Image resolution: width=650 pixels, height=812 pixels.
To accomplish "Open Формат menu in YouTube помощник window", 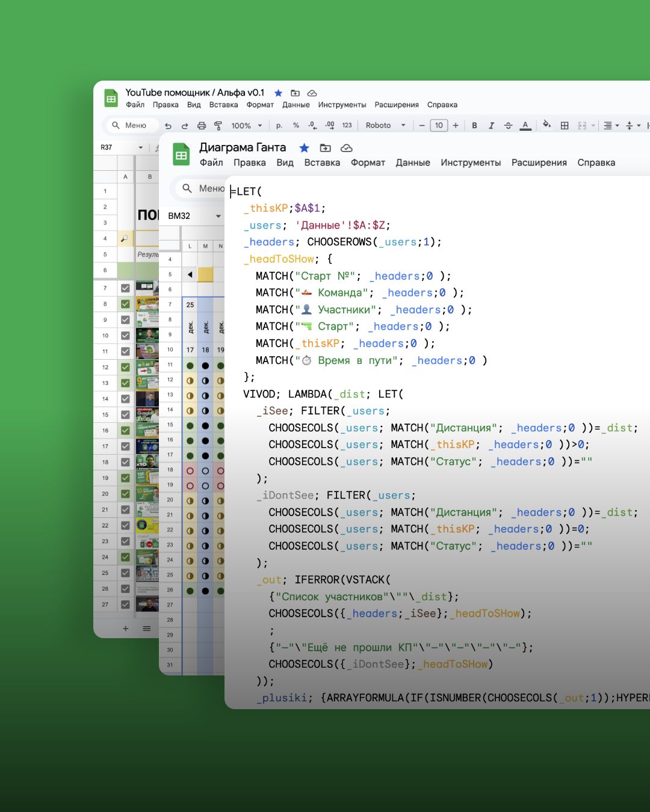I will tap(260, 105).
